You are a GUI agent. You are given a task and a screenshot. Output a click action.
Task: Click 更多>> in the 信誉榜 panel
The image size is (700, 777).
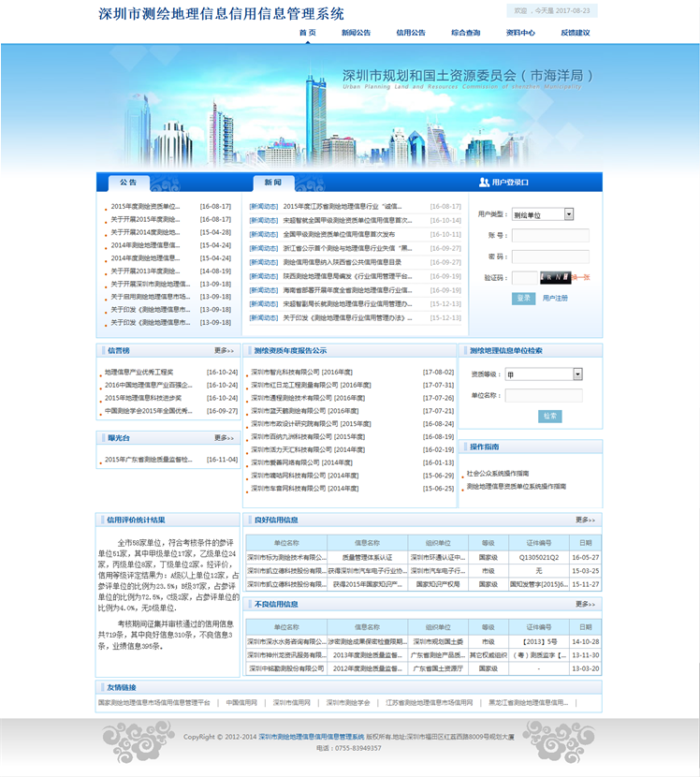(224, 351)
